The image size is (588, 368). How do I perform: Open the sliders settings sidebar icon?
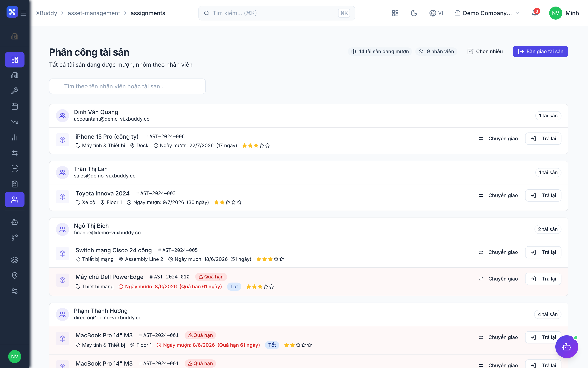tap(15, 291)
